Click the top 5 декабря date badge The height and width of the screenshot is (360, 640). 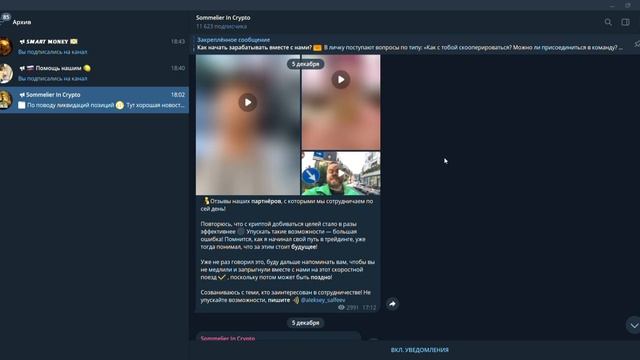pyautogui.click(x=305, y=64)
